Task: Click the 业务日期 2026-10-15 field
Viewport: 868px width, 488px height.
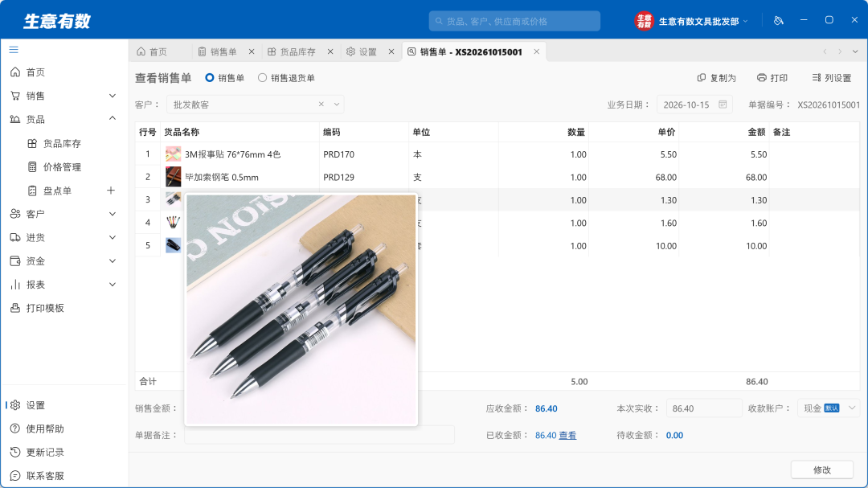Action: [x=694, y=105]
